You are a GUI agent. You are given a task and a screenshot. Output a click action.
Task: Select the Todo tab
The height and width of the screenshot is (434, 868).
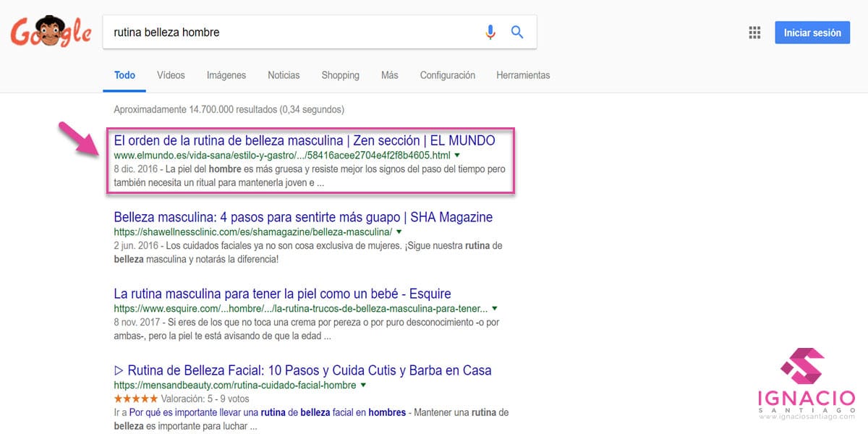[x=124, y=75]
